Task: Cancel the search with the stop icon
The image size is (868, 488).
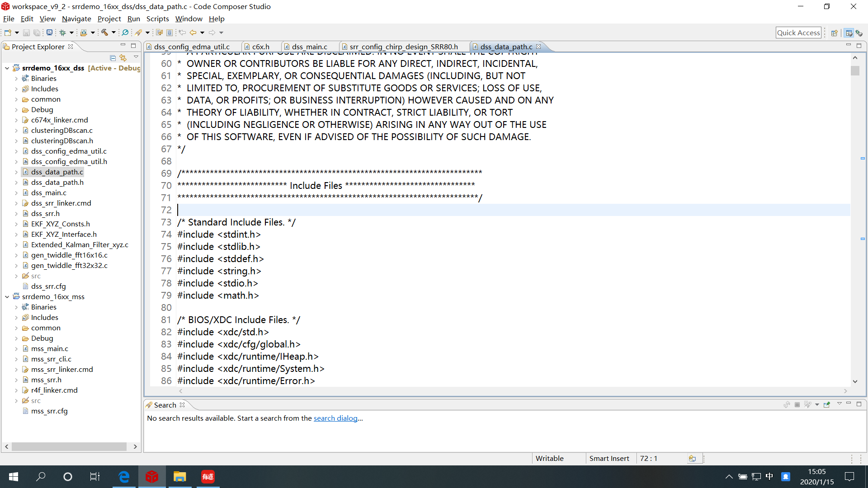Action: pyautogui.click(x=797, y=404)
